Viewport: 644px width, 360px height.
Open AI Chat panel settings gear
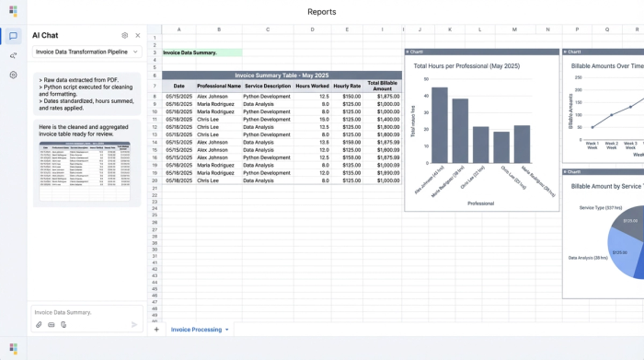[x=125, y=35]
